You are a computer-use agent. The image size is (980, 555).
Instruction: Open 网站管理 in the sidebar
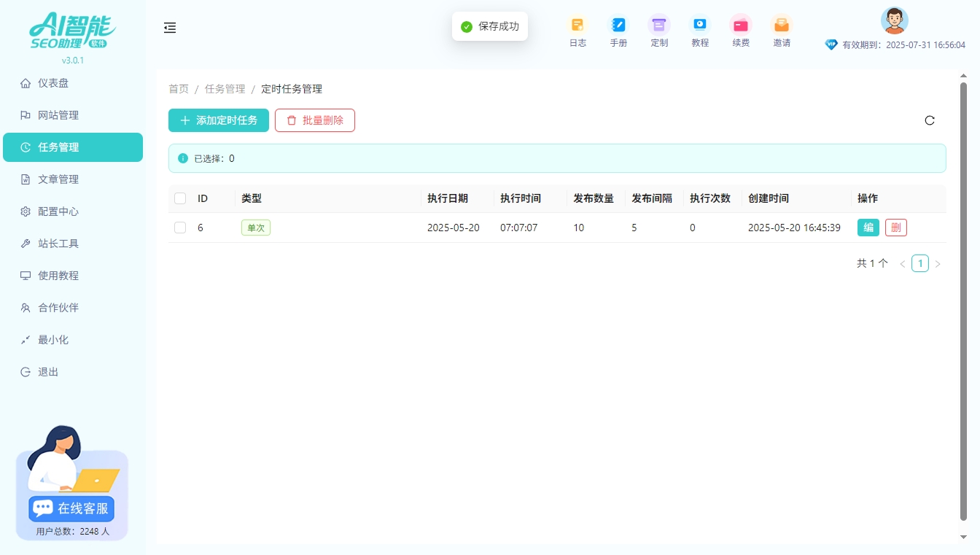click(x=58, y=115)
